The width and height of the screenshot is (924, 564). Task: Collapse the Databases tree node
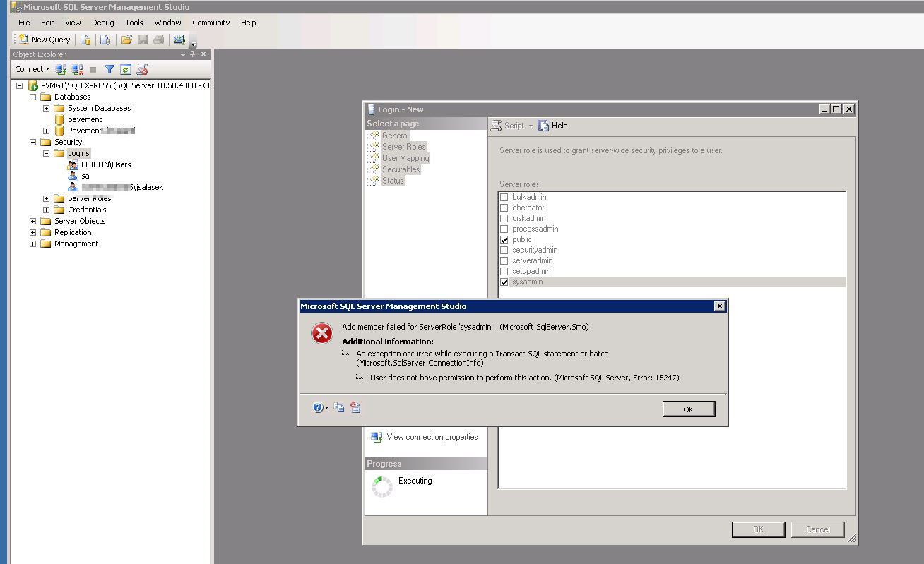[32, 97]
